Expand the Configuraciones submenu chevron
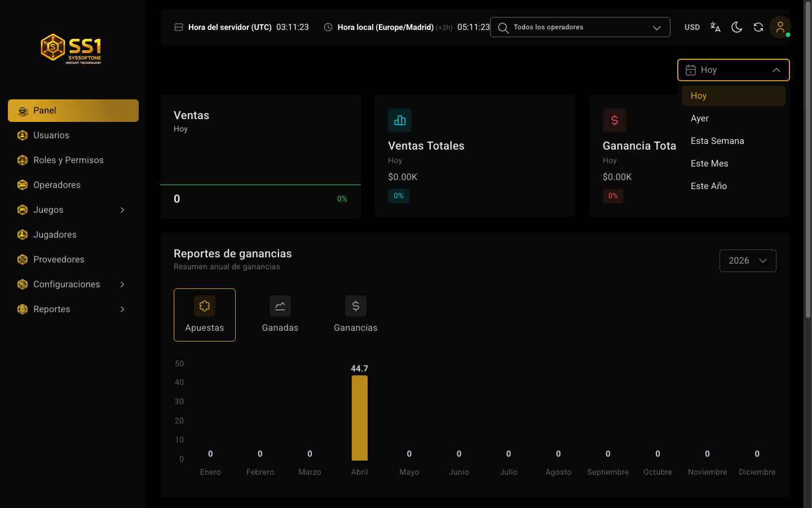812x508 pixels. pos(122,284)
